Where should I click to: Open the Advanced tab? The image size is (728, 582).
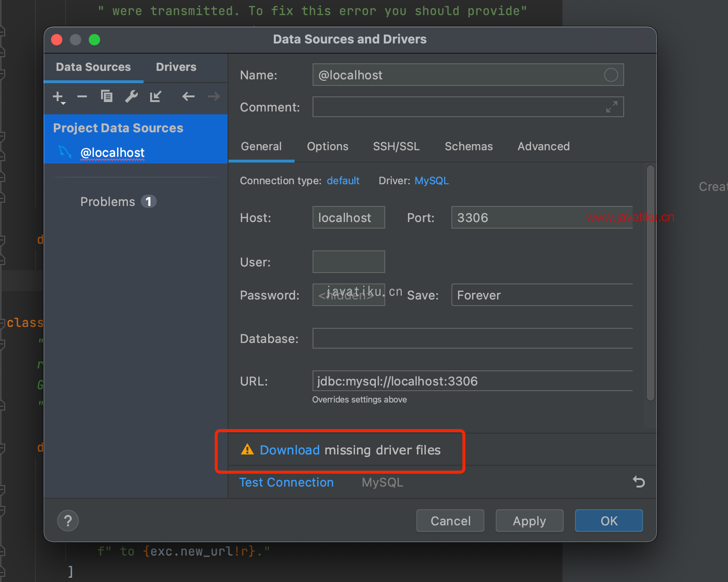tap(543, 146)
